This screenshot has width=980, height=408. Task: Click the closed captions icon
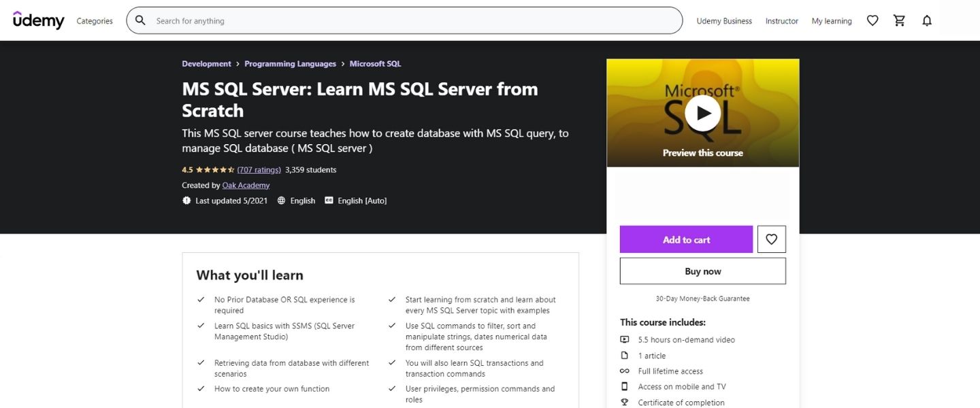click(329, 201)
